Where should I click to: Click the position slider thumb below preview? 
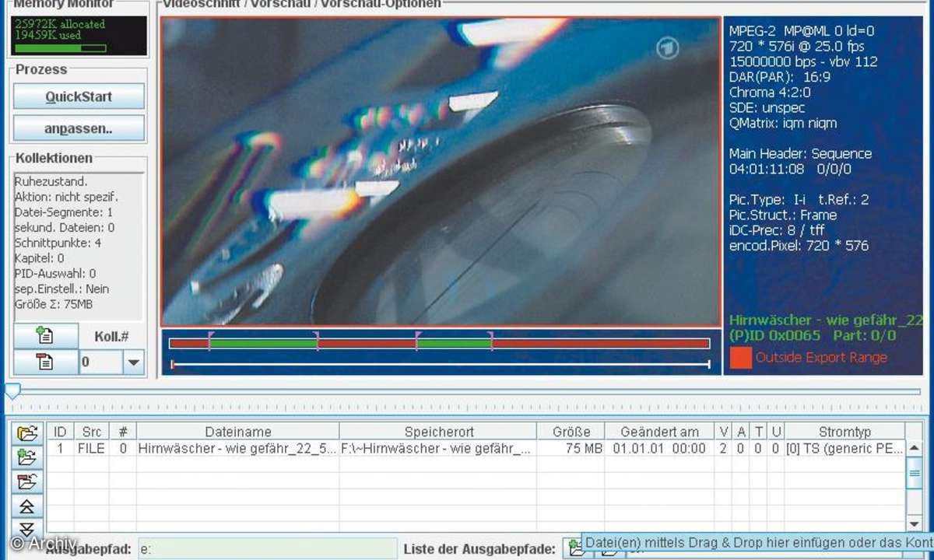[x=12, y=390]
